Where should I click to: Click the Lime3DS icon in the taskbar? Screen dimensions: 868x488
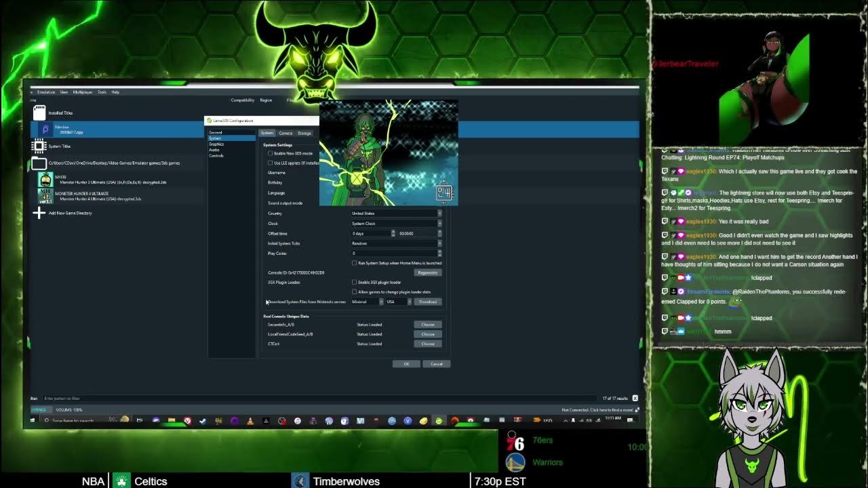pyautogui.click(x=439, y=420)
